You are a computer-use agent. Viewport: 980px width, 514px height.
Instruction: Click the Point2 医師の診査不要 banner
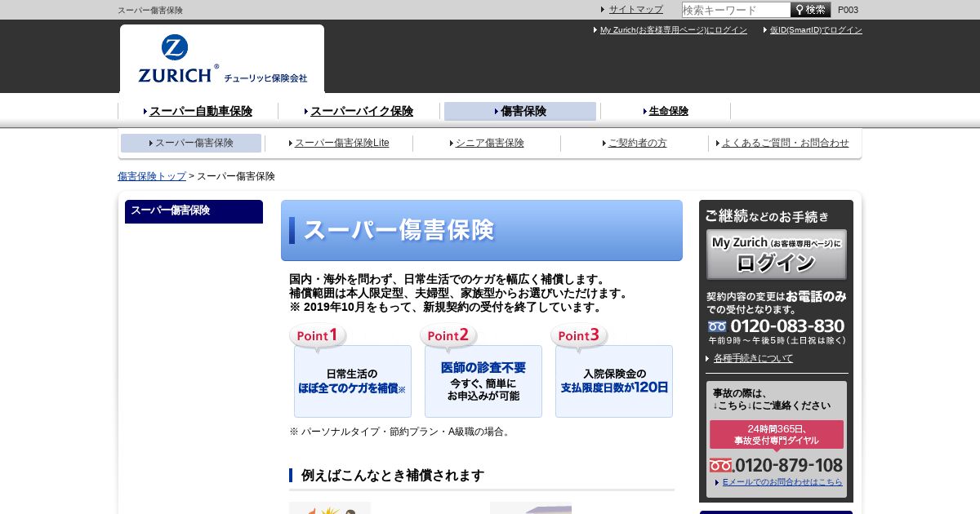[482, 372]
